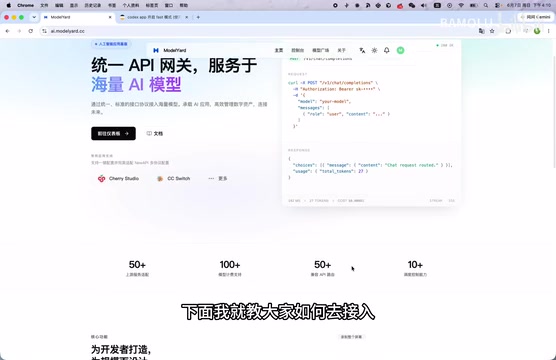Click the 人工智能 badge above the headline

tap(111, 44)
